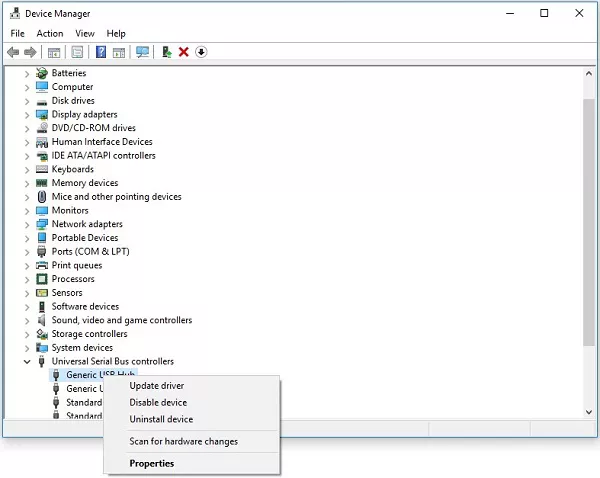
Task: Open the Properties sheet toolbar icon
Action: pyautogui.click(x=77, y=52)
